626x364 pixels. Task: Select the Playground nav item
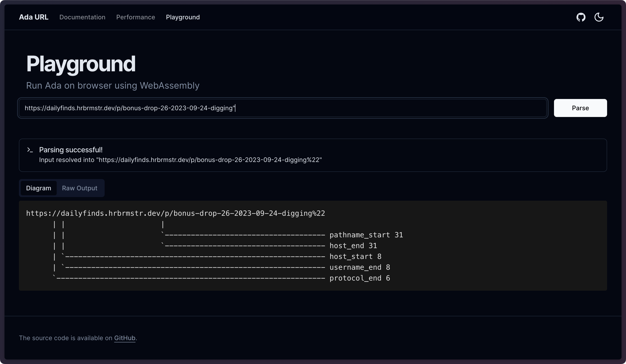pos(182,17)
